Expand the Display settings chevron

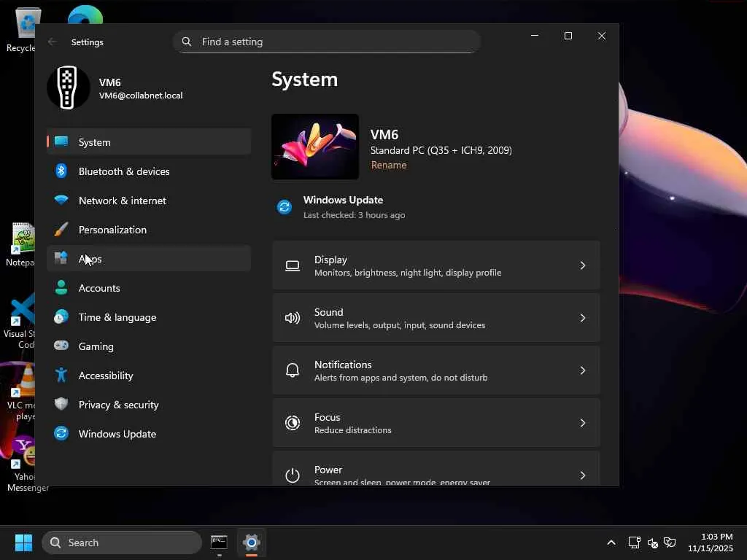[x=582, y=265]
